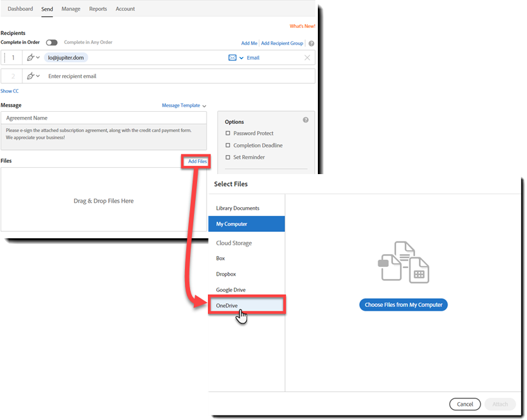Enable the Password Protect option

pos(227,133)
